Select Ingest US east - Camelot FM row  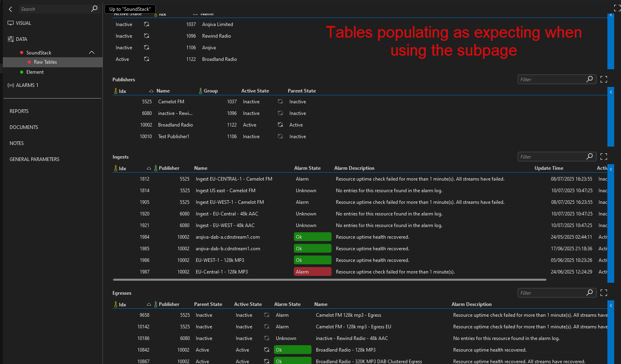coord(360,191)
